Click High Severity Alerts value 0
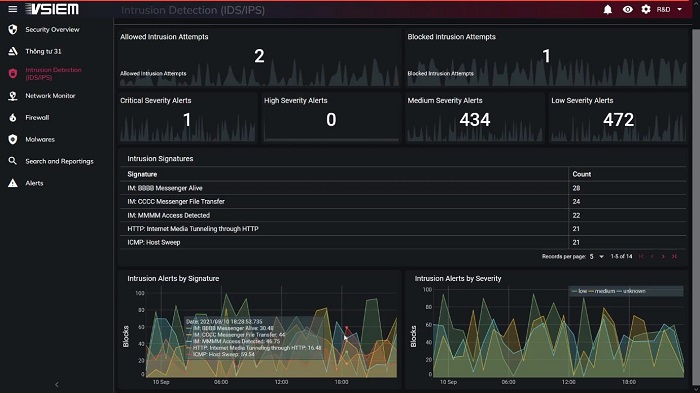Screen dimensions: 700x393 (x=331, y=119)
